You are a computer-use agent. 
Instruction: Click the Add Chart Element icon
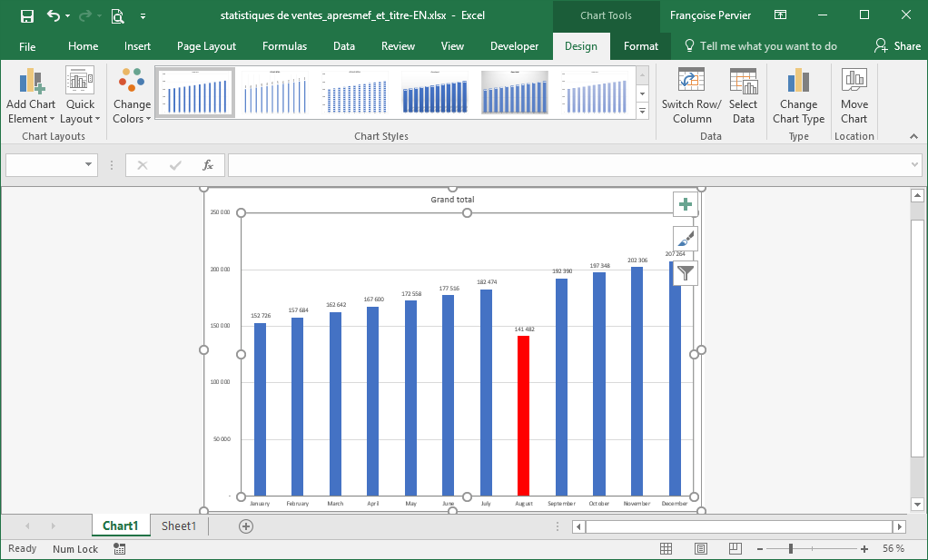pos(31,82)
